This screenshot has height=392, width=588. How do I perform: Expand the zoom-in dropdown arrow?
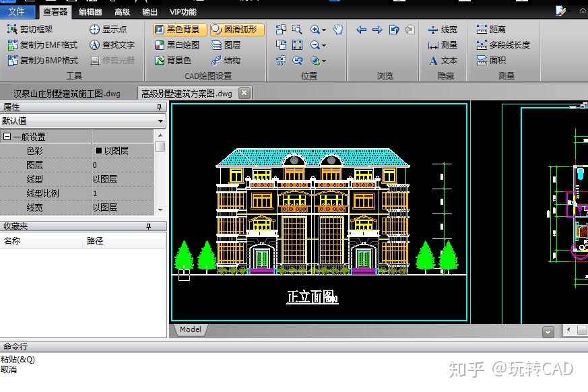[324, 30]
